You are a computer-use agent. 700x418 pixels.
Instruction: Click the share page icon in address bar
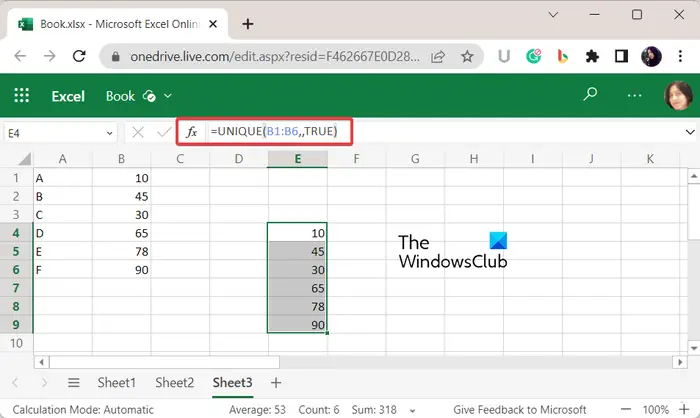(x=438, y=57)
